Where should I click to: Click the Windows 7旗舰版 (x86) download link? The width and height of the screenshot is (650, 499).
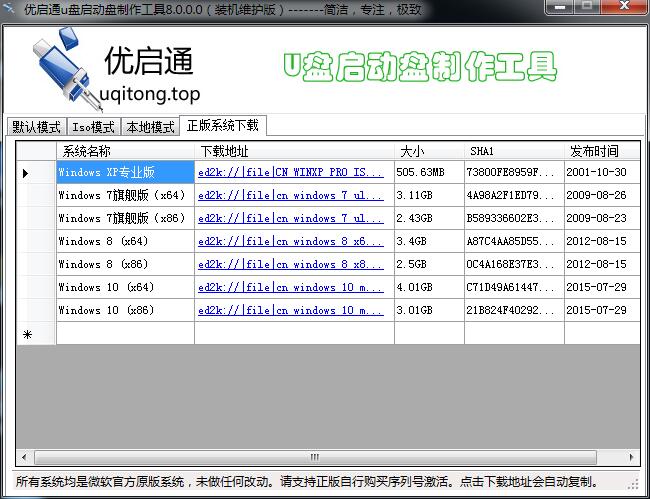291,218
